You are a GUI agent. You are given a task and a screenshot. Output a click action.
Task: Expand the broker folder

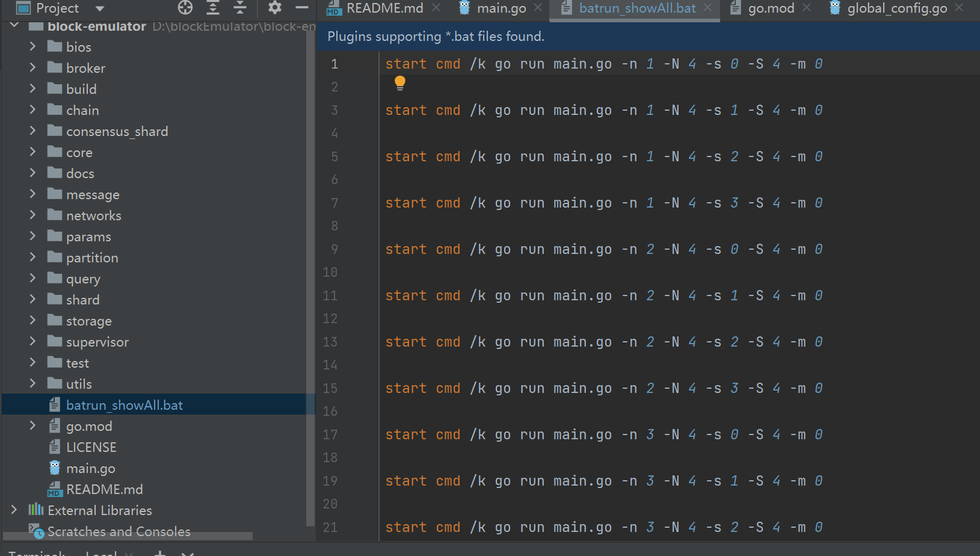[x=32, y=67]
